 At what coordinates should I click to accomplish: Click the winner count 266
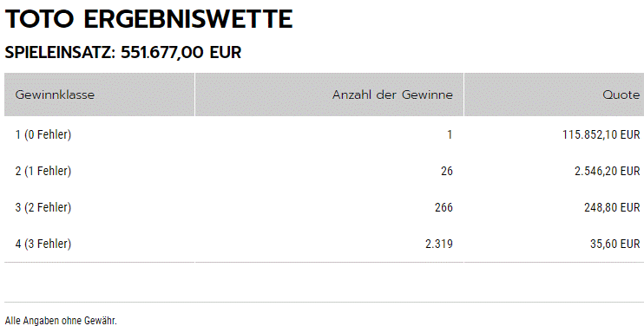point(444,207)
